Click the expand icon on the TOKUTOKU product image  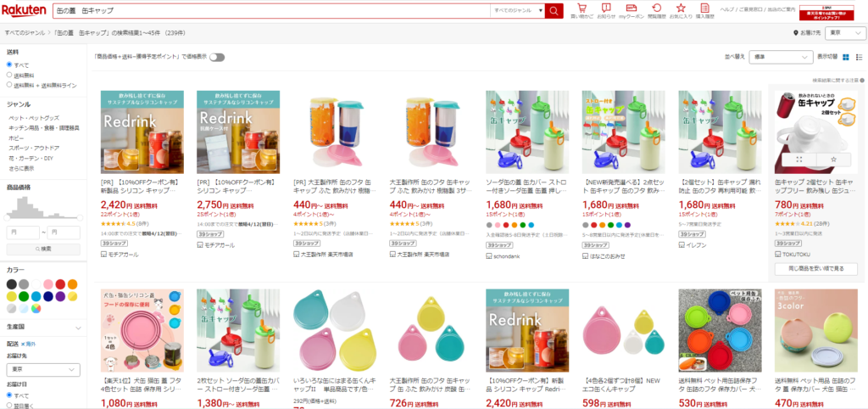pos(798,159)
